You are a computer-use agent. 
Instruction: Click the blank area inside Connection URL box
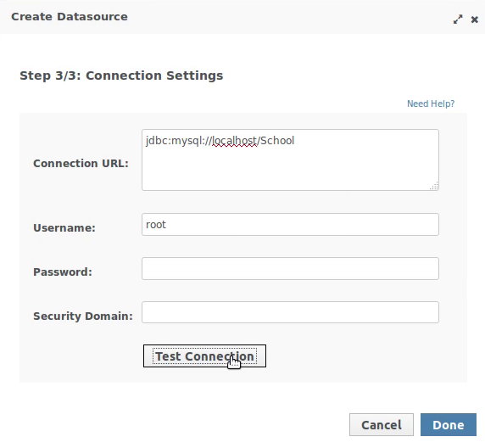290,169
